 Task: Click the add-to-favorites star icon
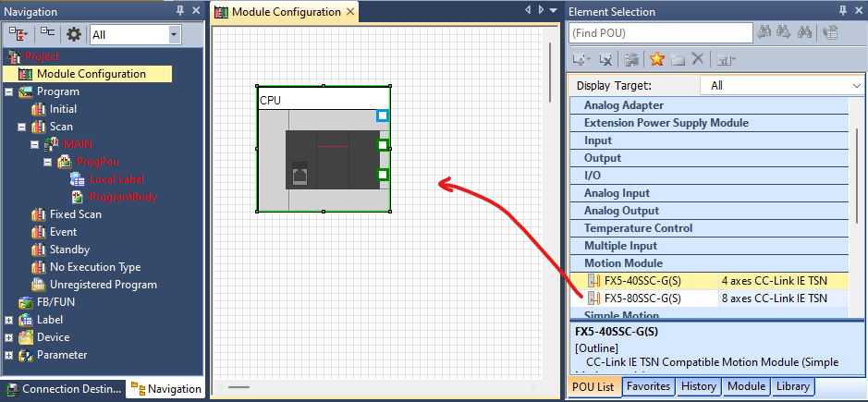point(656,59)
